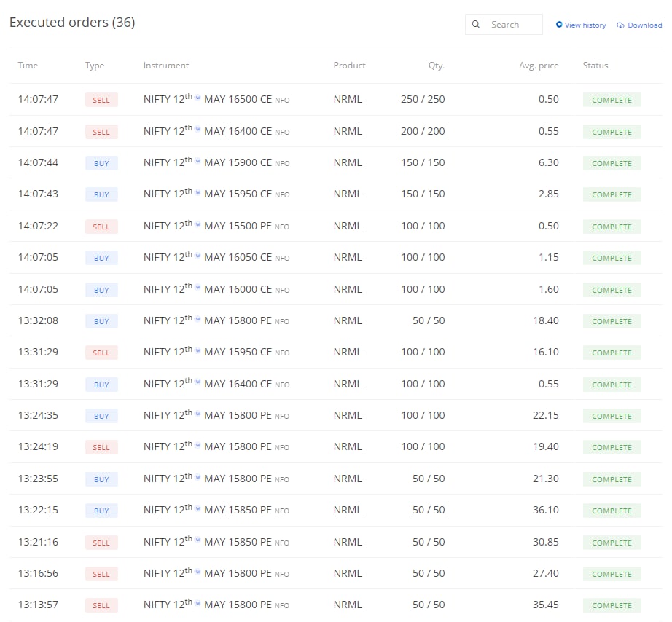Click time 13:21:16
This screenshot has height=622, width=672.
point(38,542)
